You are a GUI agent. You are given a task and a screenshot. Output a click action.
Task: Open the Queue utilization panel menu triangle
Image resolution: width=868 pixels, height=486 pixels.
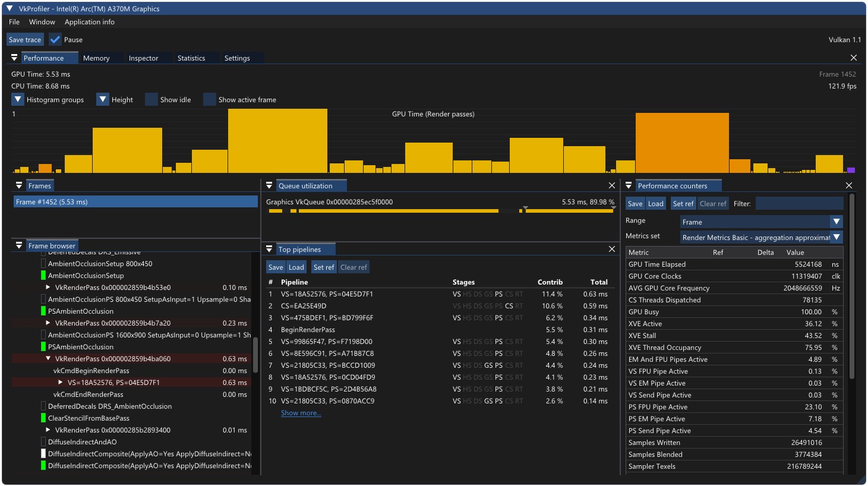[x=269, y=186]
